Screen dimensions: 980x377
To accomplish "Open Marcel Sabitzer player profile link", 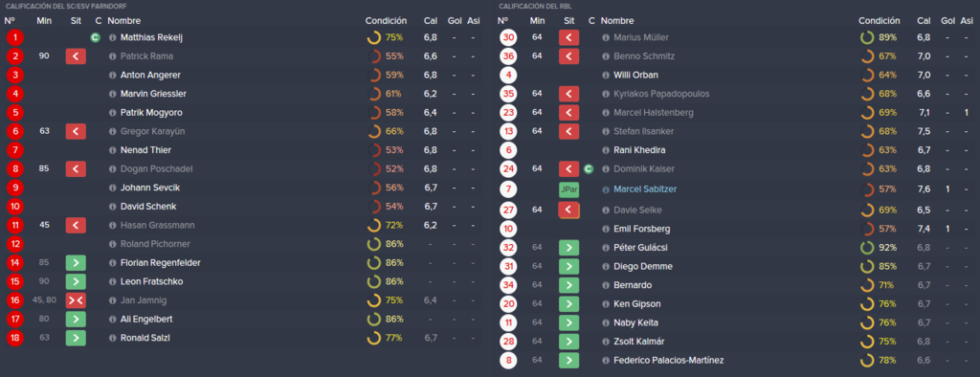I will pos(645,188).
